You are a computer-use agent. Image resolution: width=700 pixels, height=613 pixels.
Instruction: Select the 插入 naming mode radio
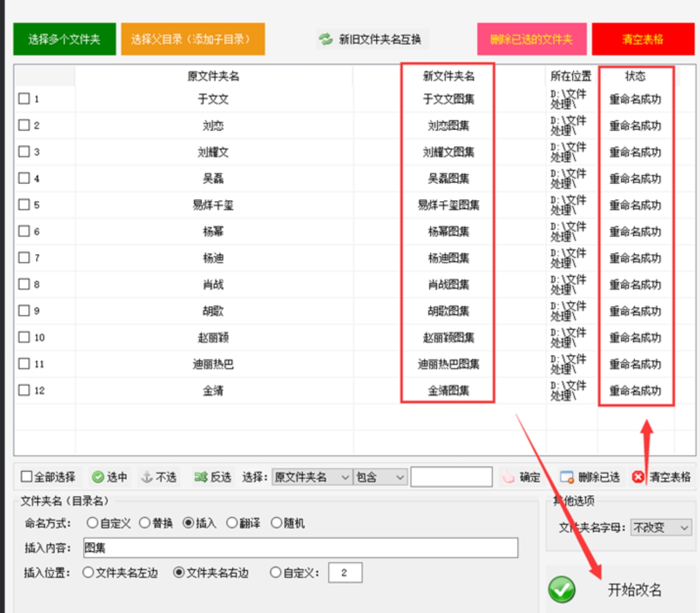[x=188, y=523]
